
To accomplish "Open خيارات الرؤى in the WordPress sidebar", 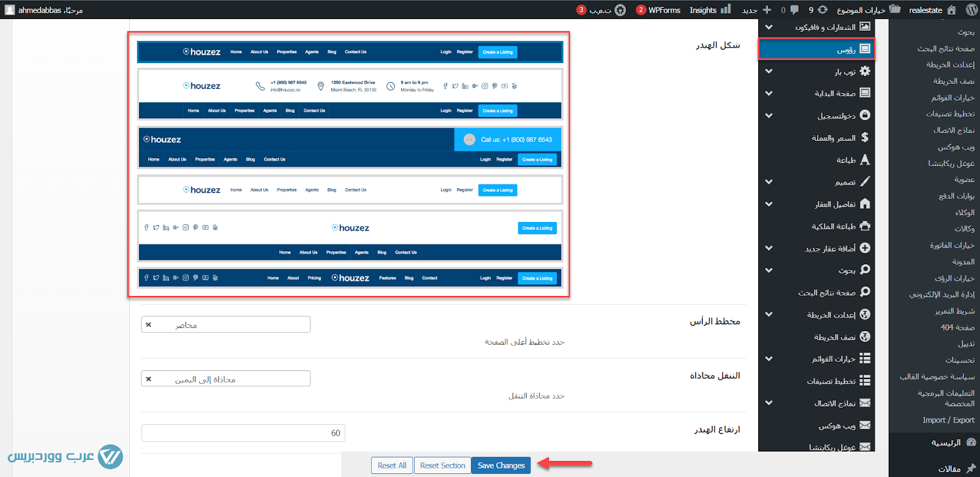I will click(955, 278).
